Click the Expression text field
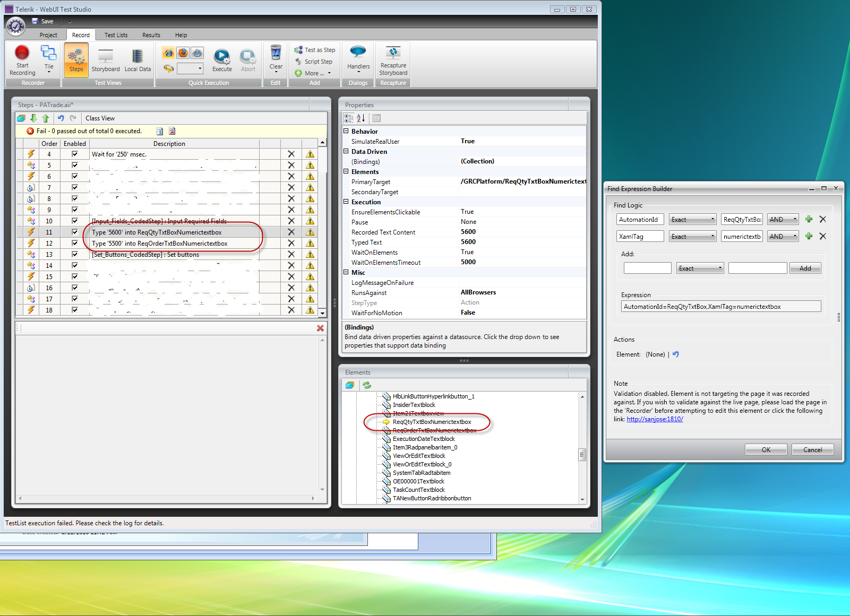The image size is (850, 616). (721, 306)
